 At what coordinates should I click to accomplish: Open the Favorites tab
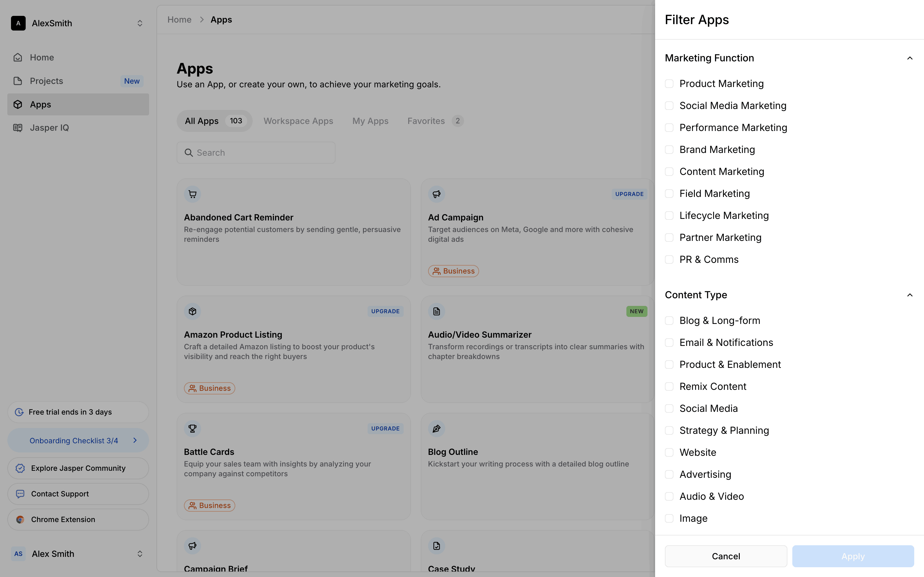(x=426, y=121)
